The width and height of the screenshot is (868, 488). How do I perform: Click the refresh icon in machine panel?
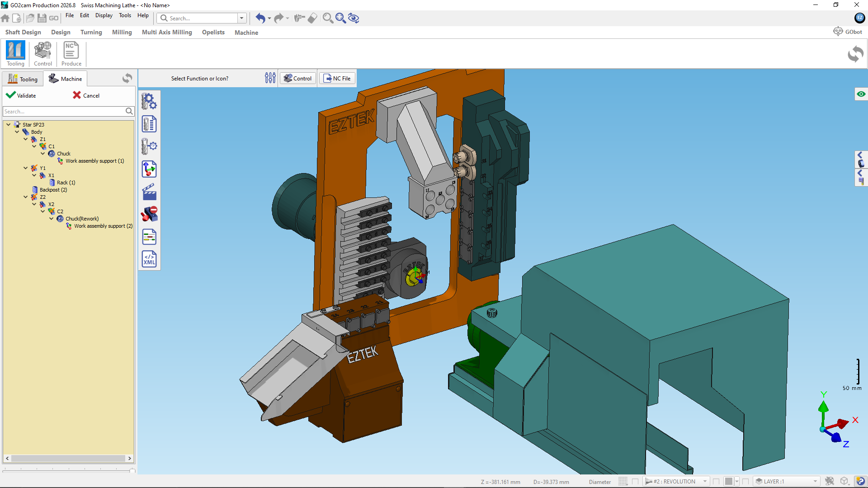click(127, 78)
